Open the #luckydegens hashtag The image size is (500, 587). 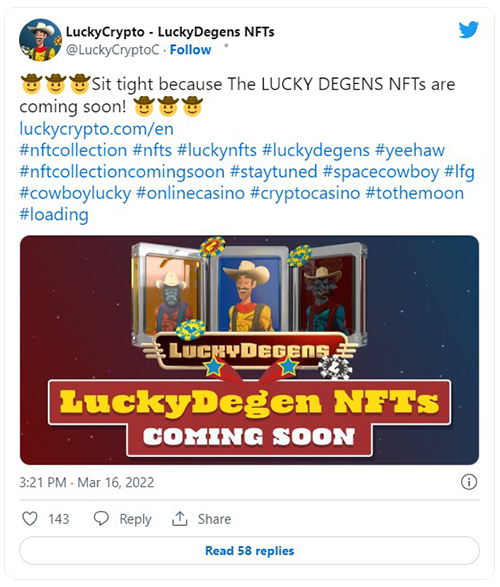316,150
